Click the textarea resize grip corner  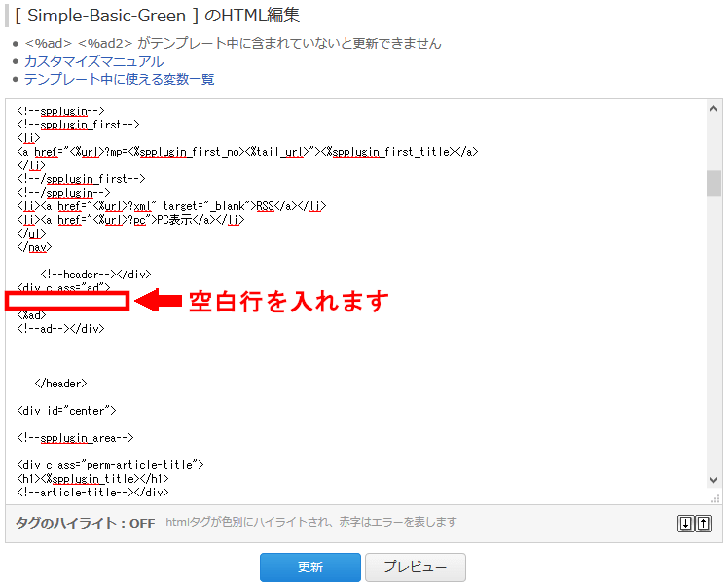click(715, 498)
